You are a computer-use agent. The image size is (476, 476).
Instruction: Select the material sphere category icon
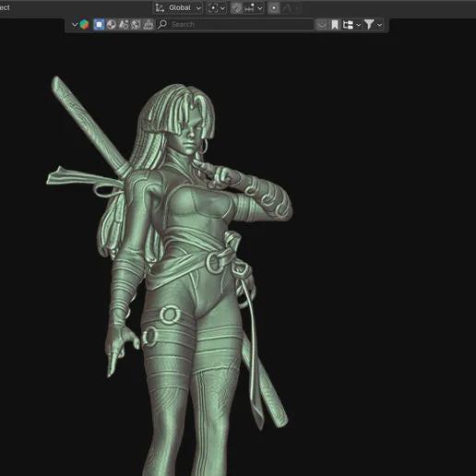pyautogui.click(x=112, y=25)
